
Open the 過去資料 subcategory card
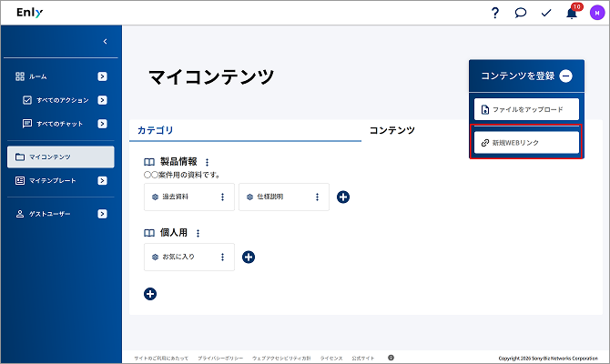pos(189,197)
